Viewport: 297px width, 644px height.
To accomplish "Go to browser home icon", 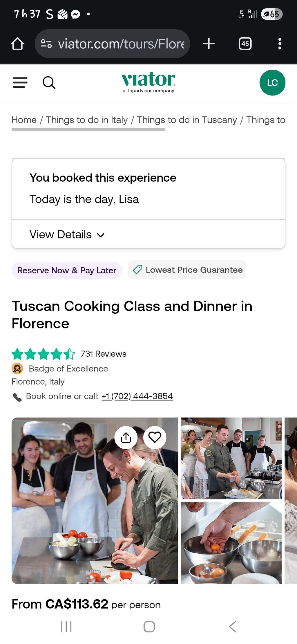I will (x=17, y=44).
